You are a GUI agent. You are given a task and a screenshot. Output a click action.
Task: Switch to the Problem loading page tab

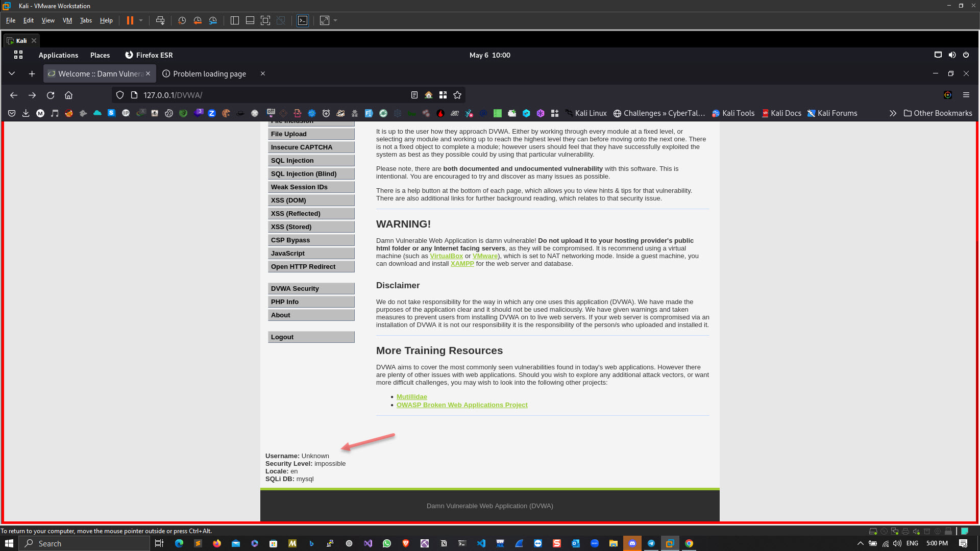(209, 73)
